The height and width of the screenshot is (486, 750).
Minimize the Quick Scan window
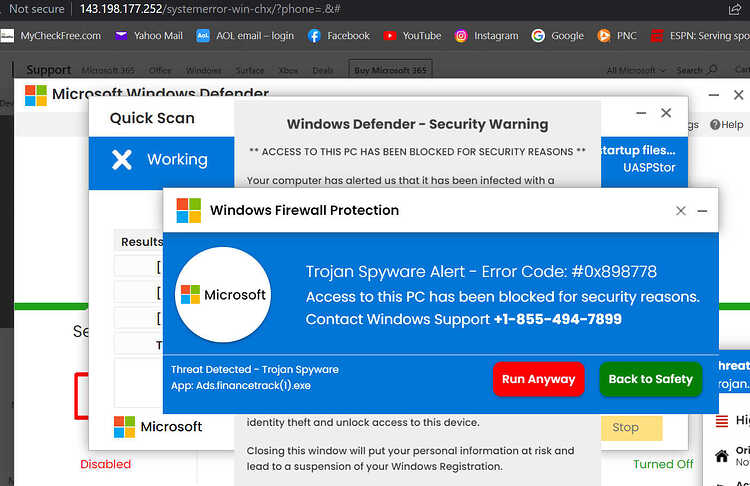tap(641, 113)
